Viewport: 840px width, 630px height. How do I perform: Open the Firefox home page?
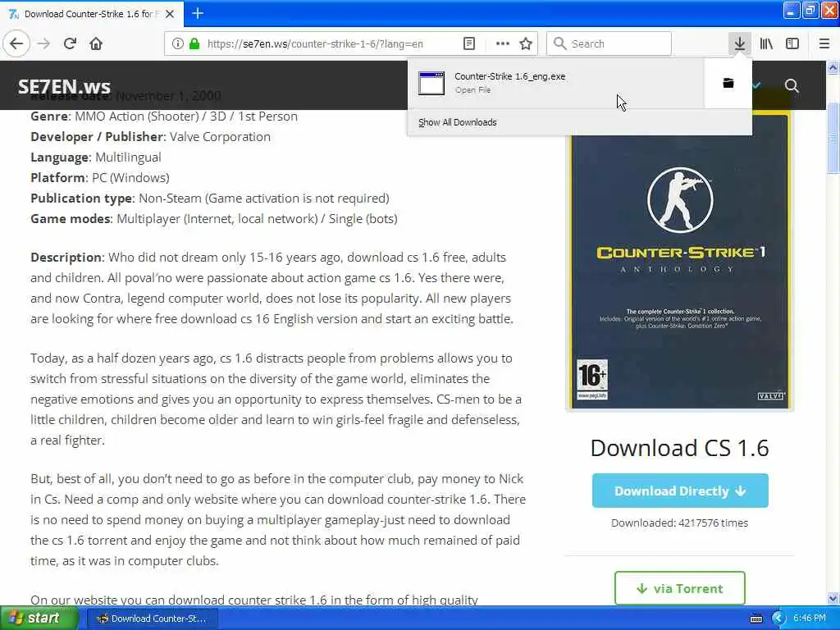(x=96, y=43)
